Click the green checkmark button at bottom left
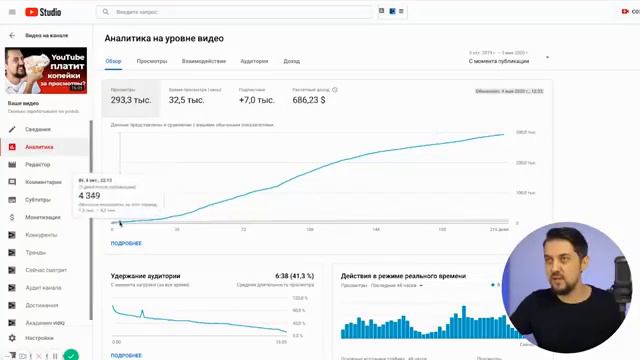 coord(71,355)
